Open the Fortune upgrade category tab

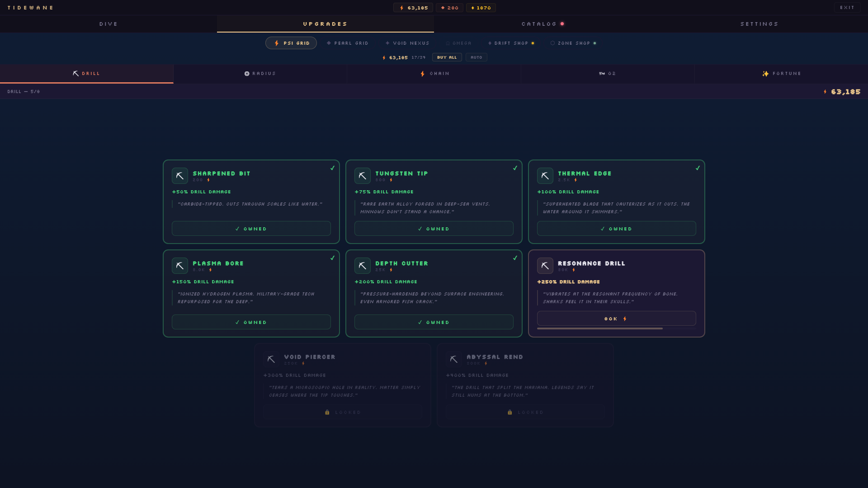781,74
